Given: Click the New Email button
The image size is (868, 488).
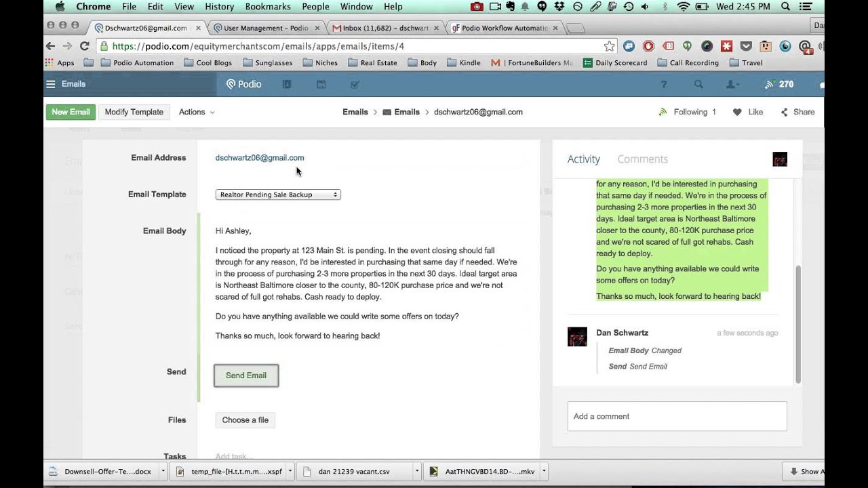Looking at the screenshot, I should tap(71, 112).
